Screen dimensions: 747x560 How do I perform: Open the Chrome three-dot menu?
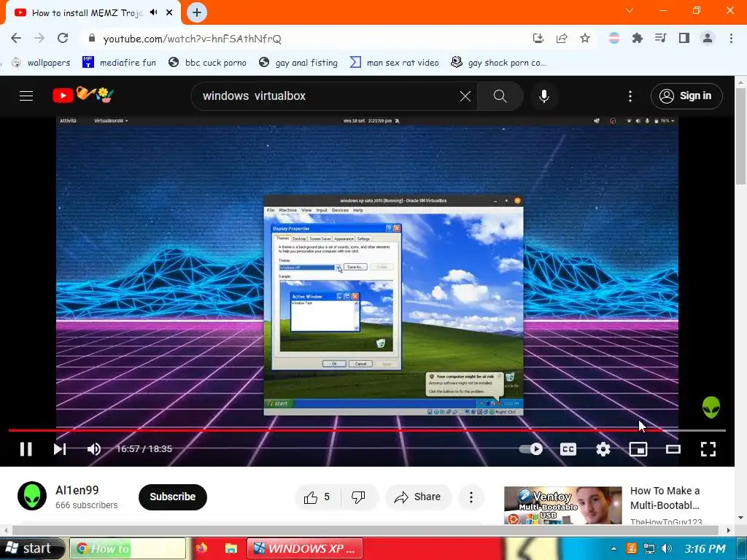tap(731, 38)
